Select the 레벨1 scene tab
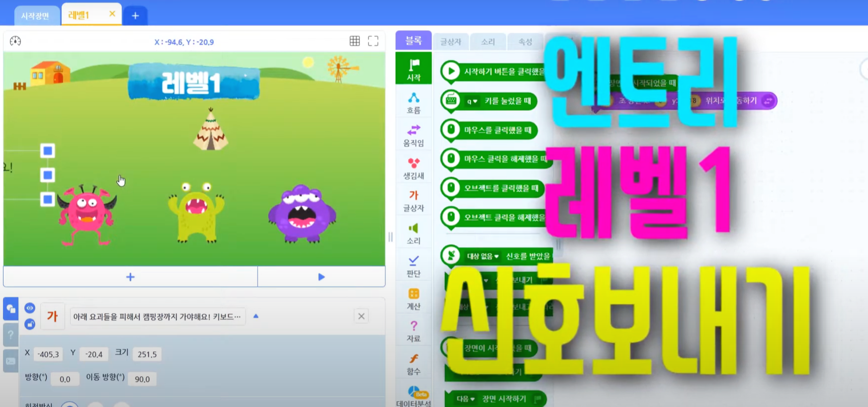868x407 pixels. 79,15
